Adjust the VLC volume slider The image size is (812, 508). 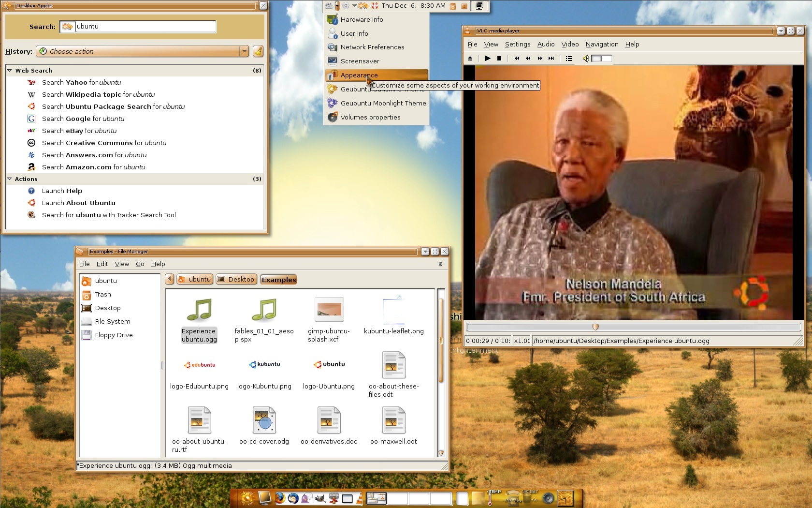coord(602,59)
